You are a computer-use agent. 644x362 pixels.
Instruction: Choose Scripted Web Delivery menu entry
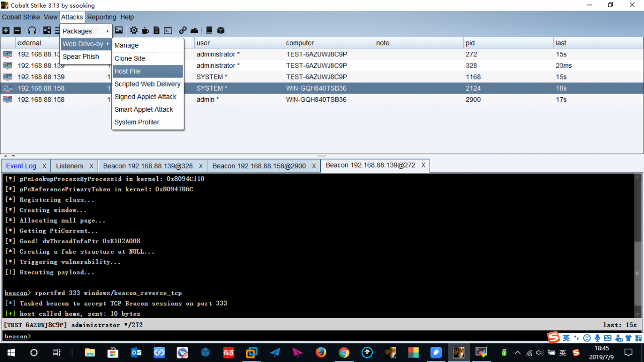tap(147, 84)
